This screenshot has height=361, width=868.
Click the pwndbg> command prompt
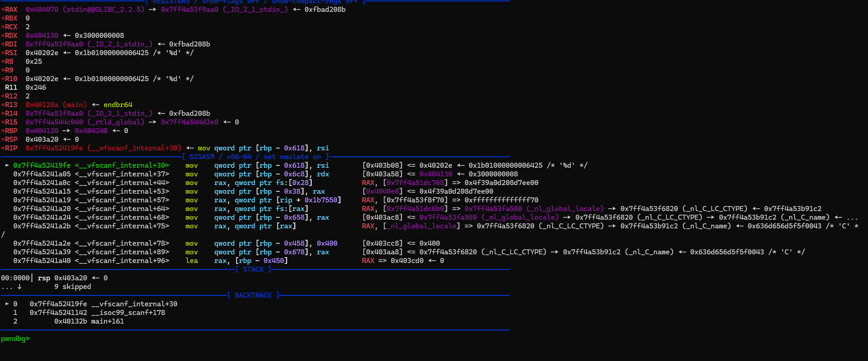[15, 339]
